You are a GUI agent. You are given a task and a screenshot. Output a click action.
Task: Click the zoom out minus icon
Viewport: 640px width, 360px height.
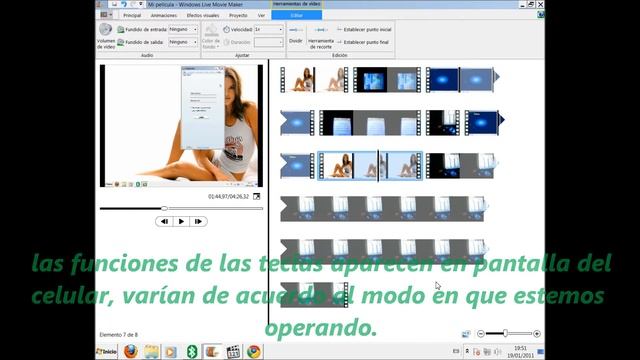(481, 333)
